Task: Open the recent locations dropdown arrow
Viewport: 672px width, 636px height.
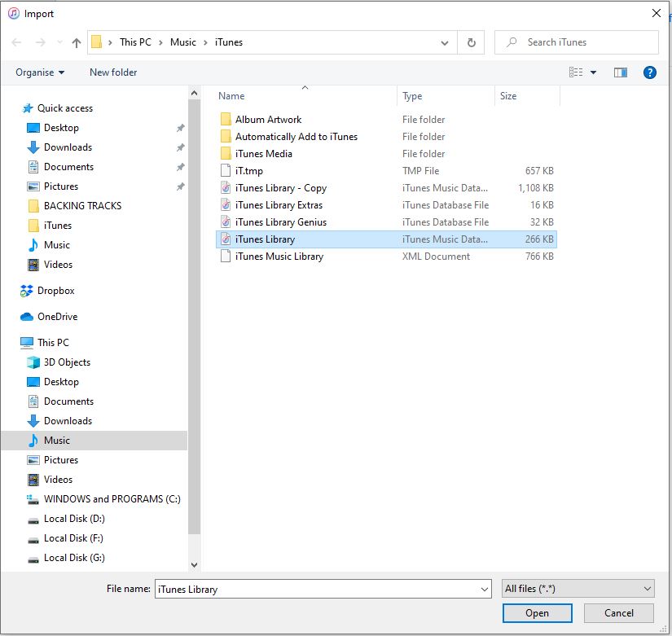Action: pos(59,42)
